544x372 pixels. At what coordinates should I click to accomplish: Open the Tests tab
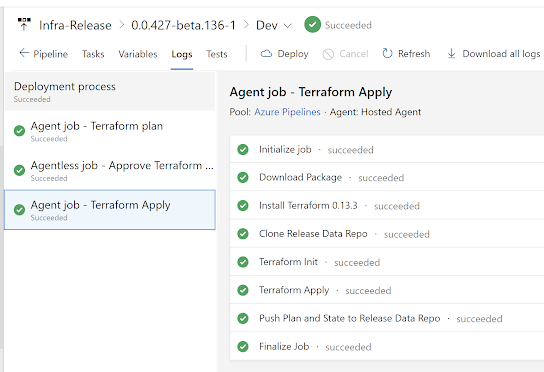[x=217, y=54]
